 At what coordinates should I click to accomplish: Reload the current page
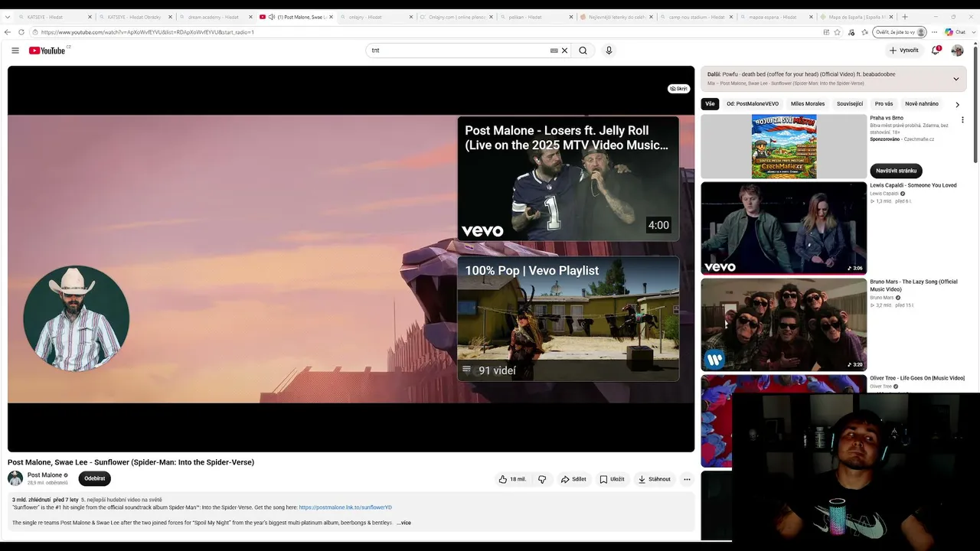(x=21, y=32)
